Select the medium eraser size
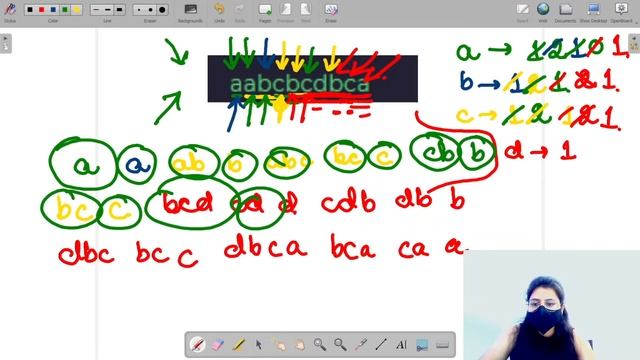 click(151, 10)
